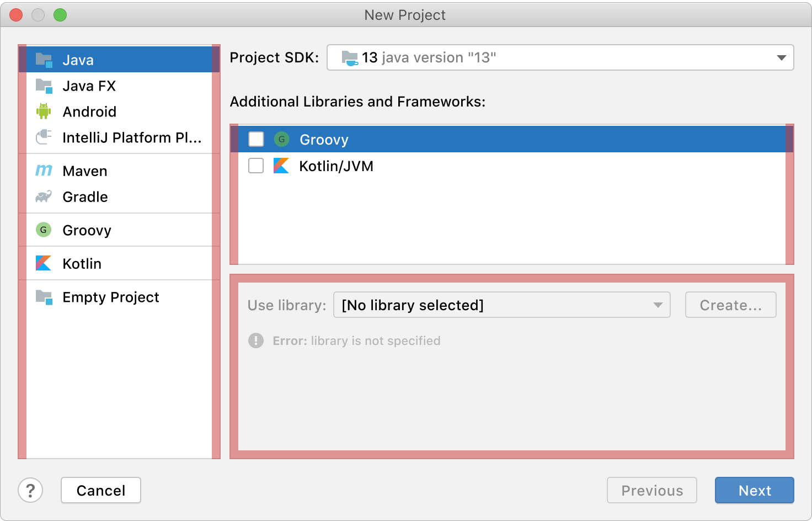Expand the Use library combo box
812x521 pixels.
pyautogui.click(x=501, y=305)
